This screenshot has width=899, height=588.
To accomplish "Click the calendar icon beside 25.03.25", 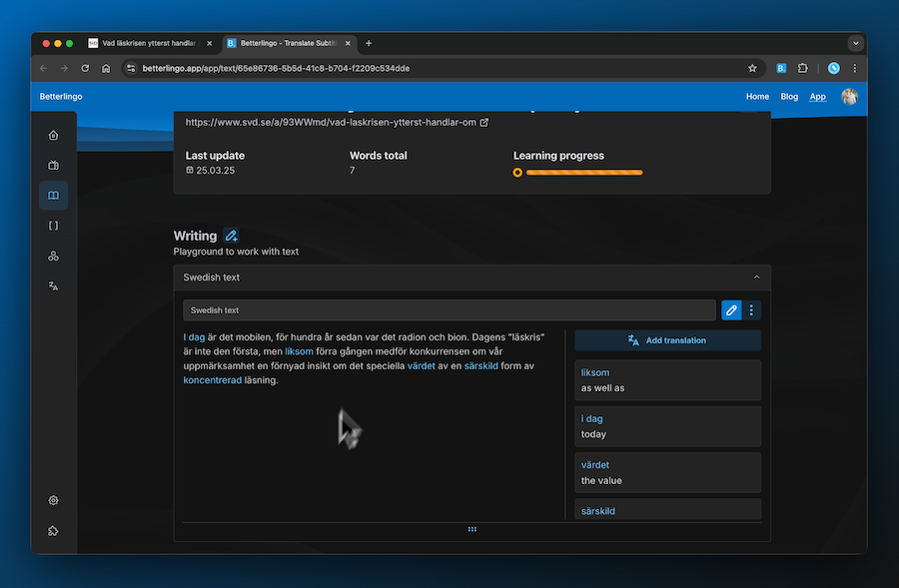I will (x=189, y=170).
